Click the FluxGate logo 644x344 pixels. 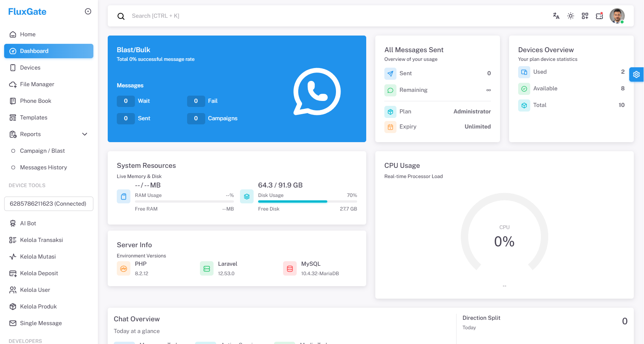click(x=27, y=12)
